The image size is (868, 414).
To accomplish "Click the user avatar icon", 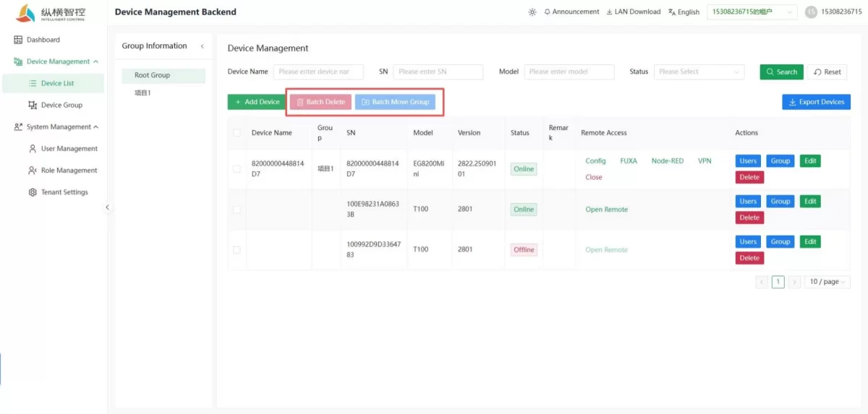I will click(x=811, y=12).
